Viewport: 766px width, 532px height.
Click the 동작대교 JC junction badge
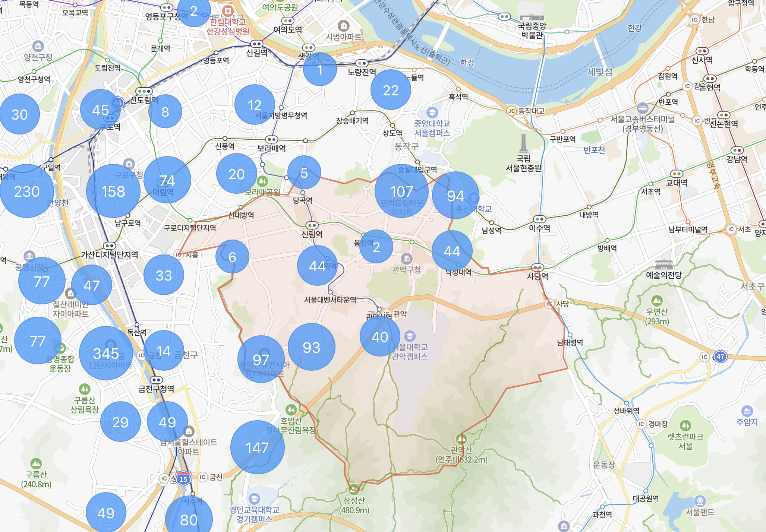pyautogui.click(x=511, y=111)
